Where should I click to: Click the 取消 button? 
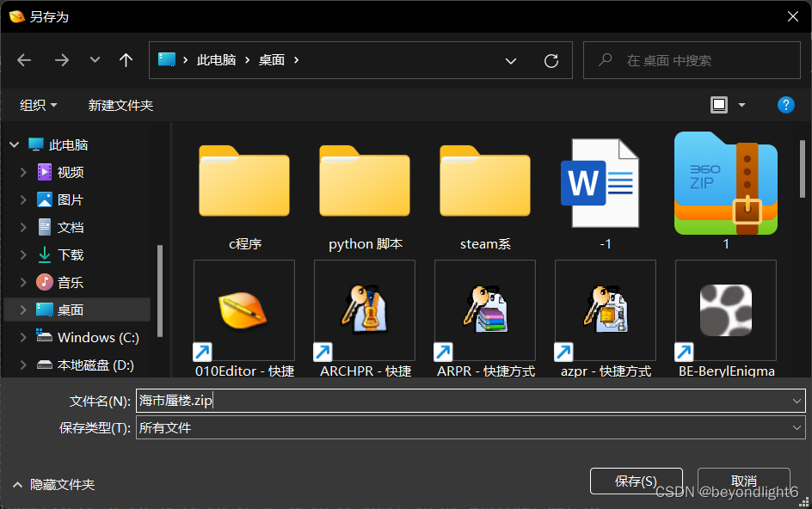pos(744,481)
